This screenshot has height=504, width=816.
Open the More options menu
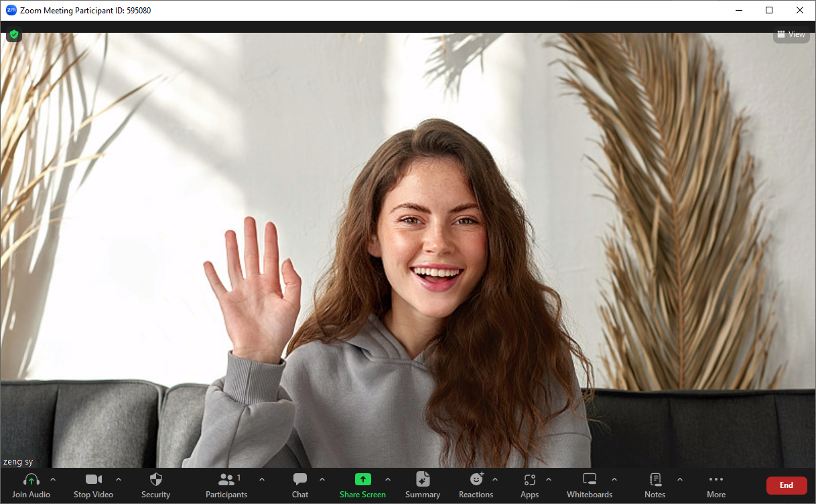tap(716, 479)
